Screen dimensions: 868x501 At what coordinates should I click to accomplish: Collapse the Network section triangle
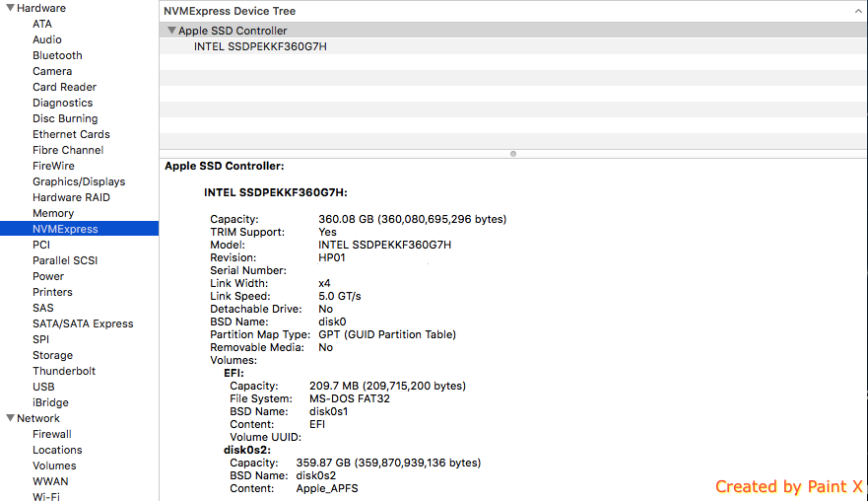coord(10,418)
